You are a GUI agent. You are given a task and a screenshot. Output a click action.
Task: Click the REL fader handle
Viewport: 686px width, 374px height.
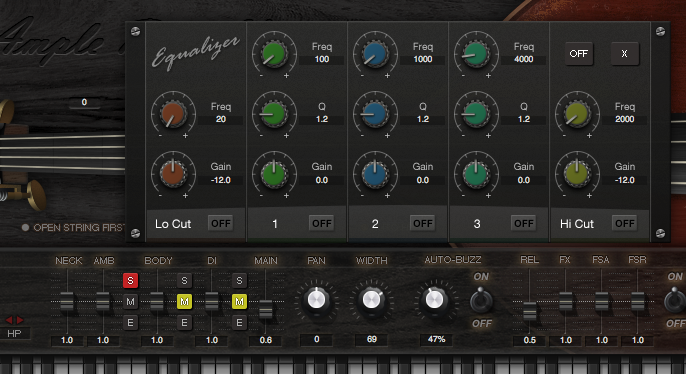pos(530,311)
